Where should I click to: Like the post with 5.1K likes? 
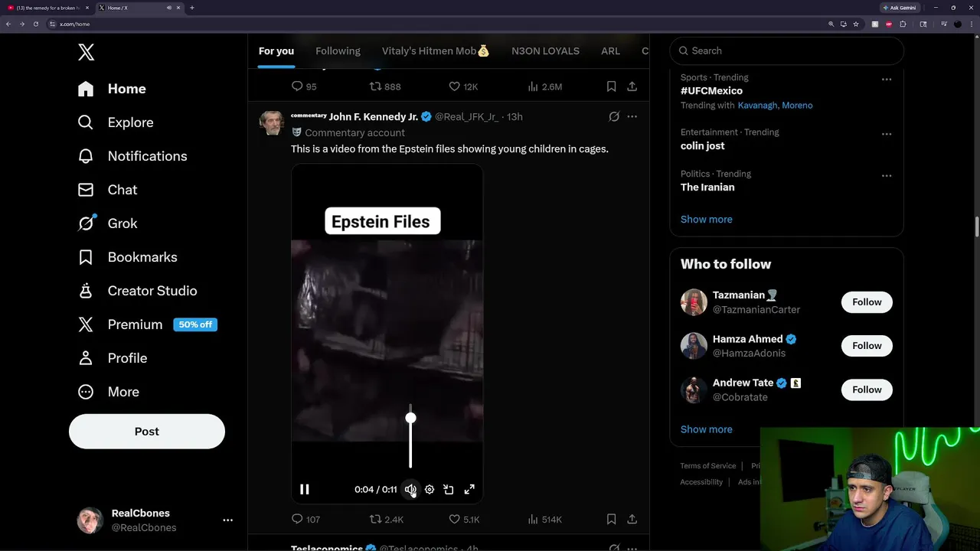[464, 519]
